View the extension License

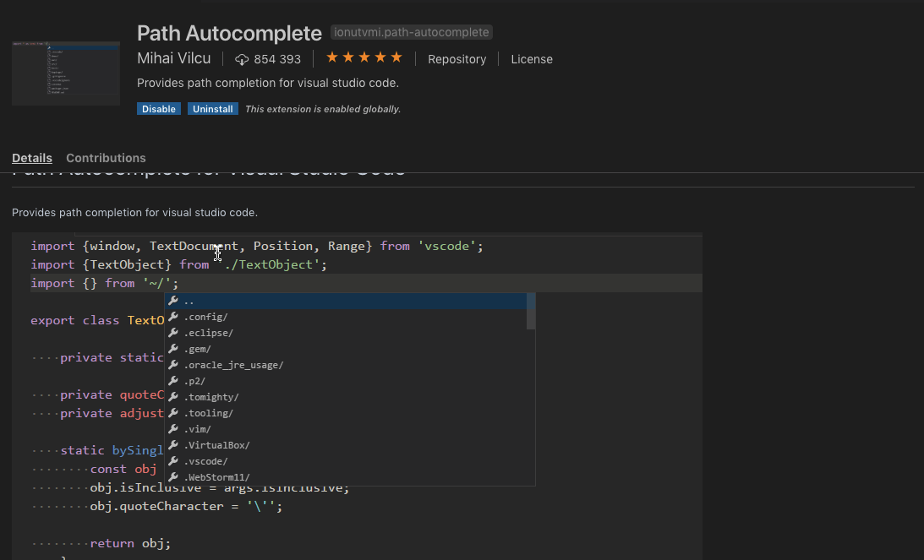[x=532, y=59]
